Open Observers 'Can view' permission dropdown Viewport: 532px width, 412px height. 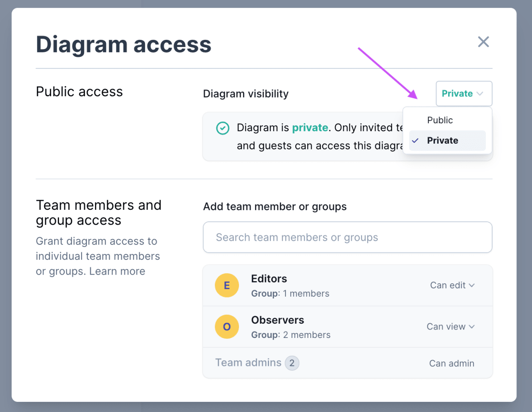[x=450, y=326]
